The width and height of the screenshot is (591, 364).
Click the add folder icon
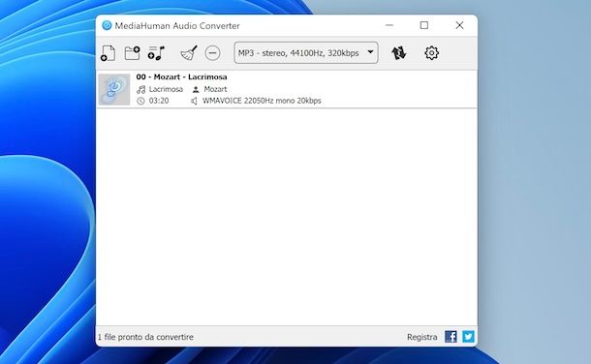pos(133,53)
